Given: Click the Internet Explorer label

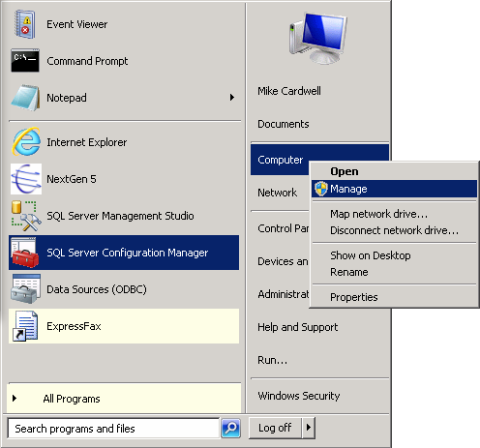Looking at the screenshot, I should (87, 142).
